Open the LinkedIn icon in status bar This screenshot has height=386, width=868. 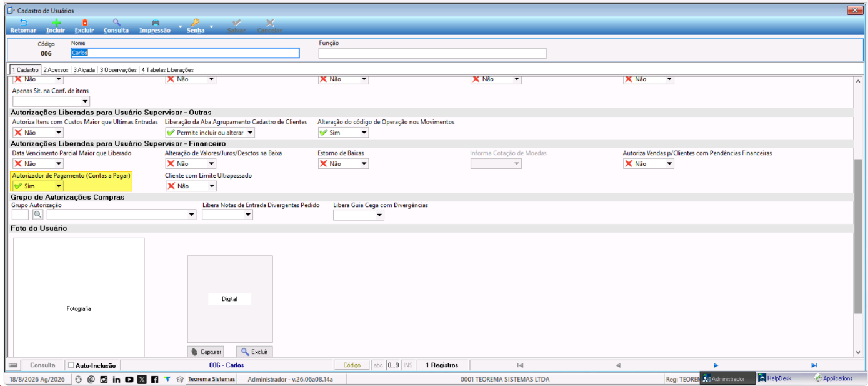(116, 379)
